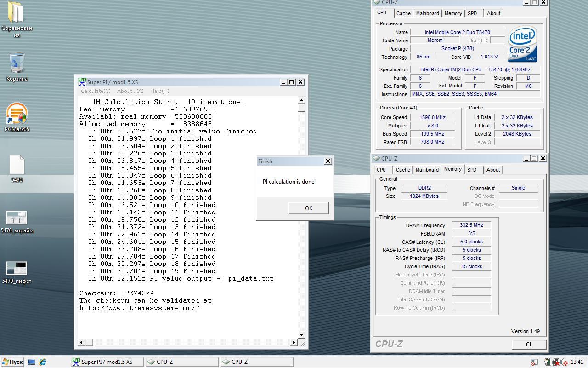The height and width of the screenshot is (368, 588).
Task: Click OK button in lower CPU-Z window
Action: pyautogui.click(x=529, y=344)
